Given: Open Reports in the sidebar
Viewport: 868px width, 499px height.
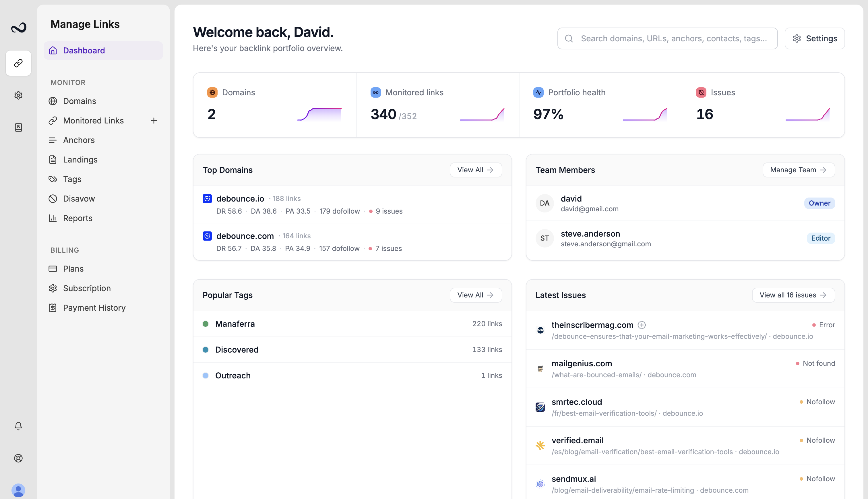Looking at the screenshot, I should (103, 218).
